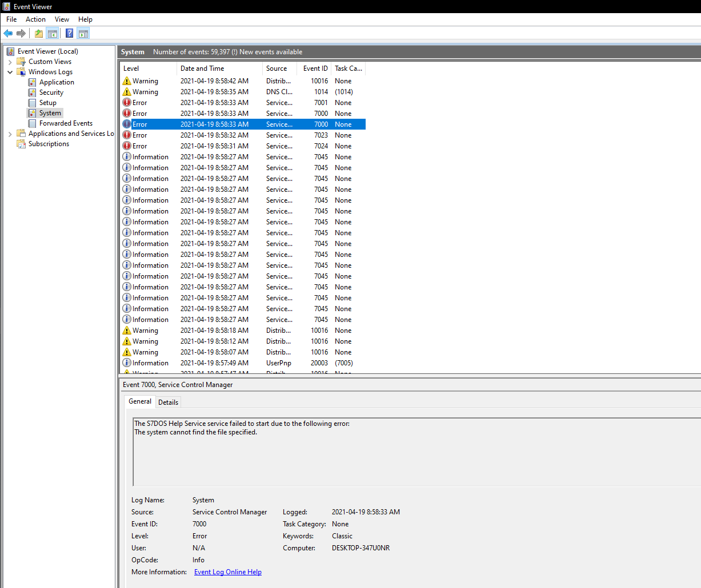Click the 'Event 7000, Service Control Manager' pane title

tap(178, 385)
